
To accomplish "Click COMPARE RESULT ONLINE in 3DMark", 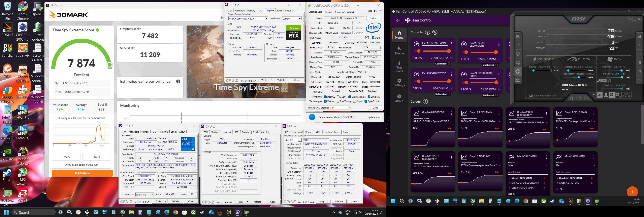I will pyautogui.click(x=82, y=165).
